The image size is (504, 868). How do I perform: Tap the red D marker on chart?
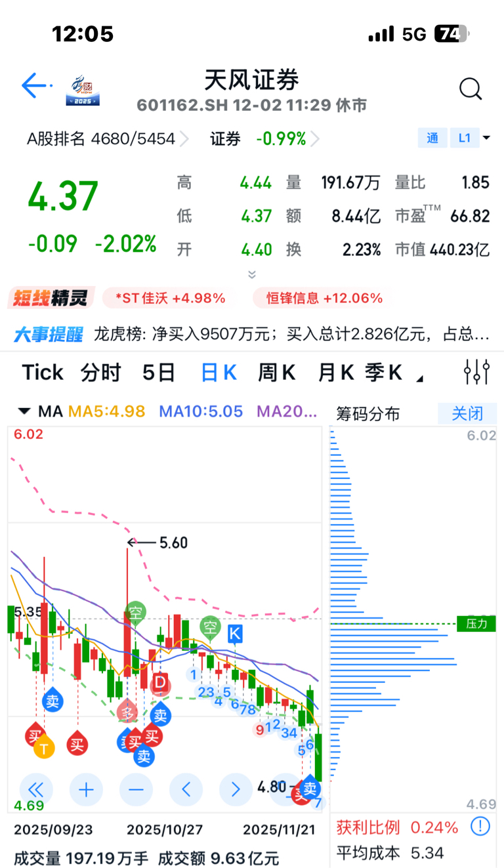(x=159, y=683)
